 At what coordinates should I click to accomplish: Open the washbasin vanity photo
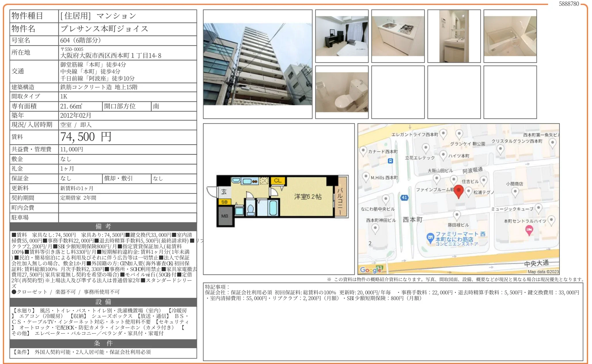click(x=454, y=36)
